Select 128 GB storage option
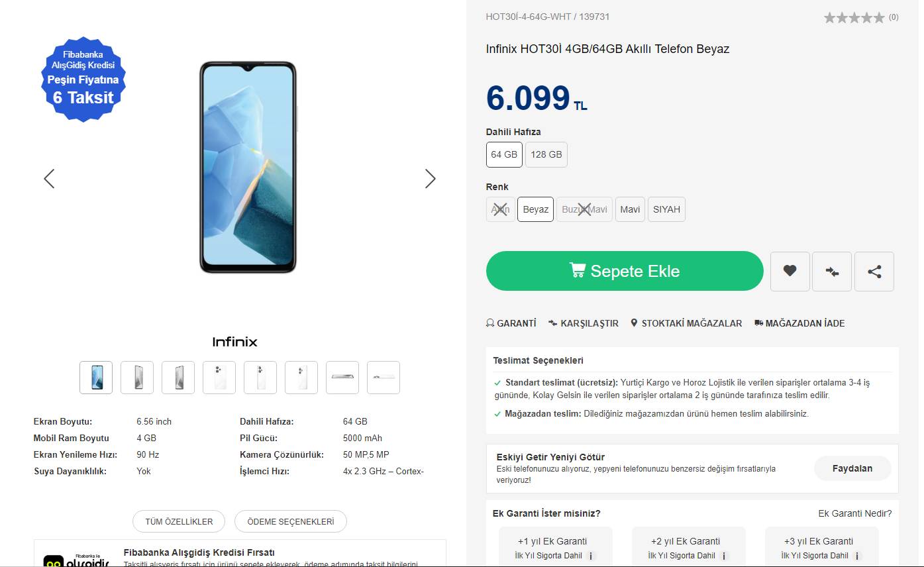Screen dimensions: 924x567 (x=546, y=154)
